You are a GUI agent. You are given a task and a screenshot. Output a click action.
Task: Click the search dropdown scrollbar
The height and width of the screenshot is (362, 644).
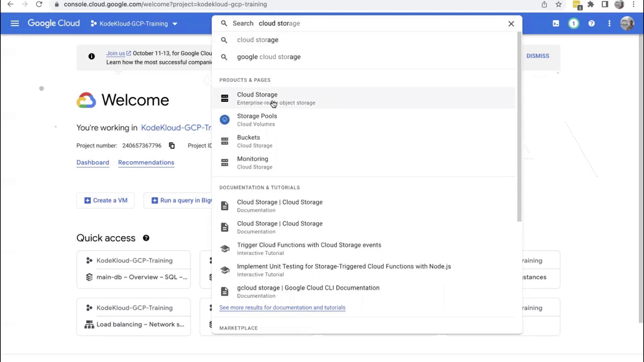tap(519, 127)
